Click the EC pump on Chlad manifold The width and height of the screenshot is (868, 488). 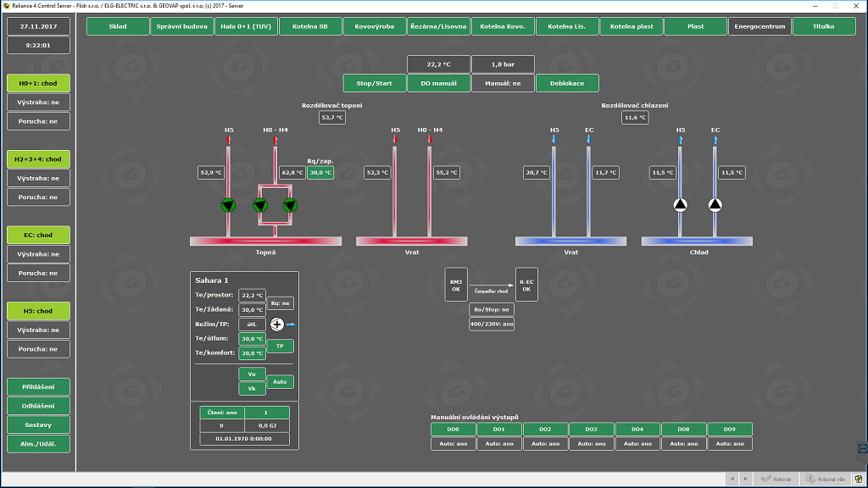click(715, 204)
